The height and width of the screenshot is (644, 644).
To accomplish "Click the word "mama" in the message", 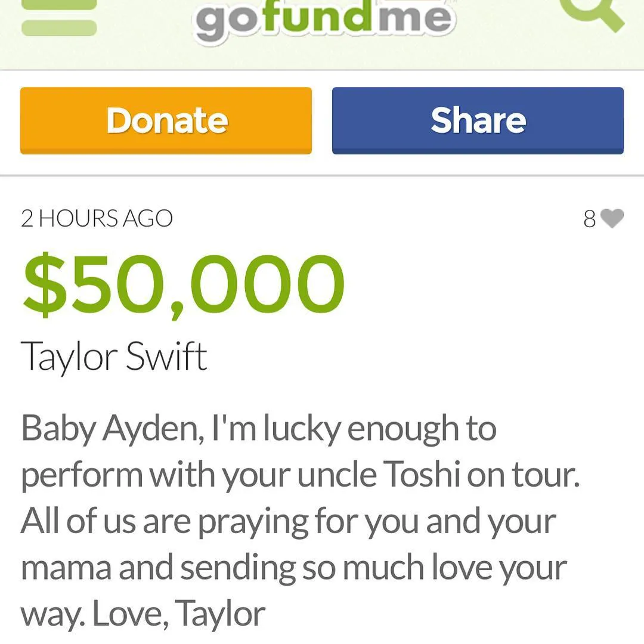I will point(66,568).
